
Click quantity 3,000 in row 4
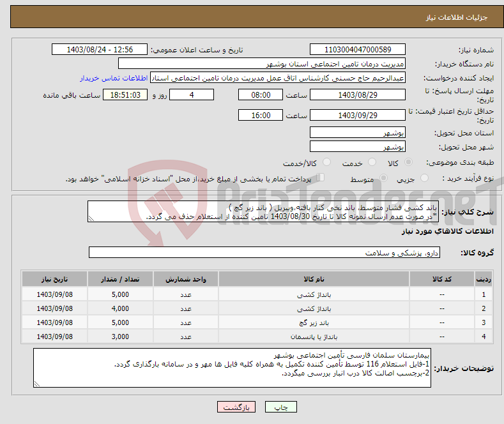(120, 337)
